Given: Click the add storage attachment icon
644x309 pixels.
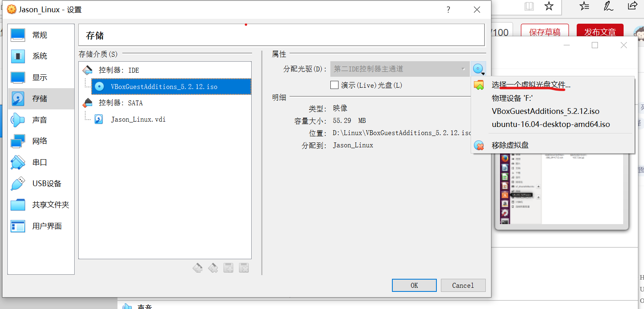Looking at the screenshot, I should [x=228, y=268].
